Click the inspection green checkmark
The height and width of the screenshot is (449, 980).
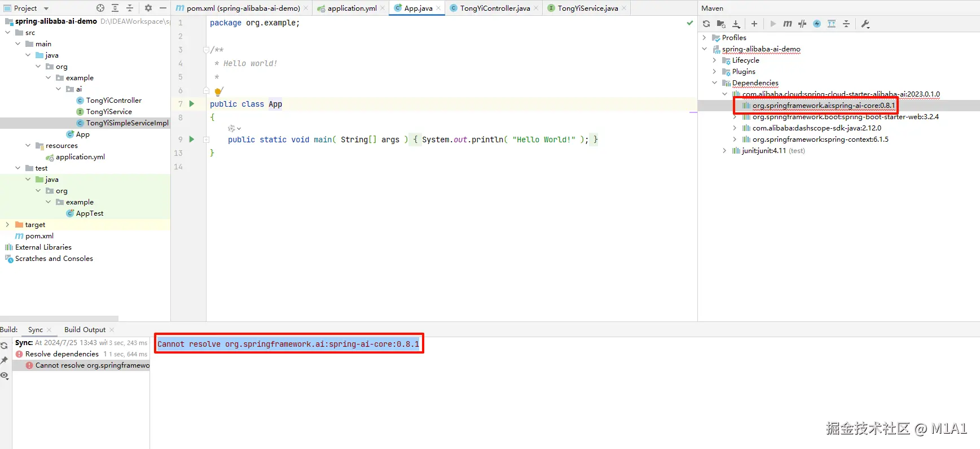click(689, 23)
